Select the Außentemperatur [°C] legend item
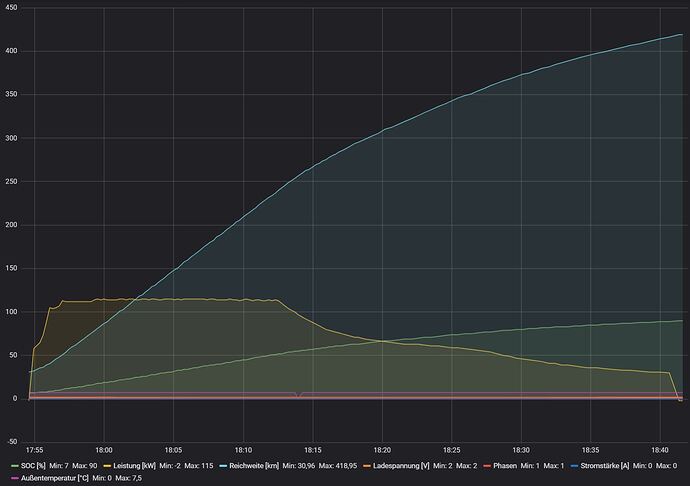Viewport: 690px width, 486px height. click(x=55, y=478)
